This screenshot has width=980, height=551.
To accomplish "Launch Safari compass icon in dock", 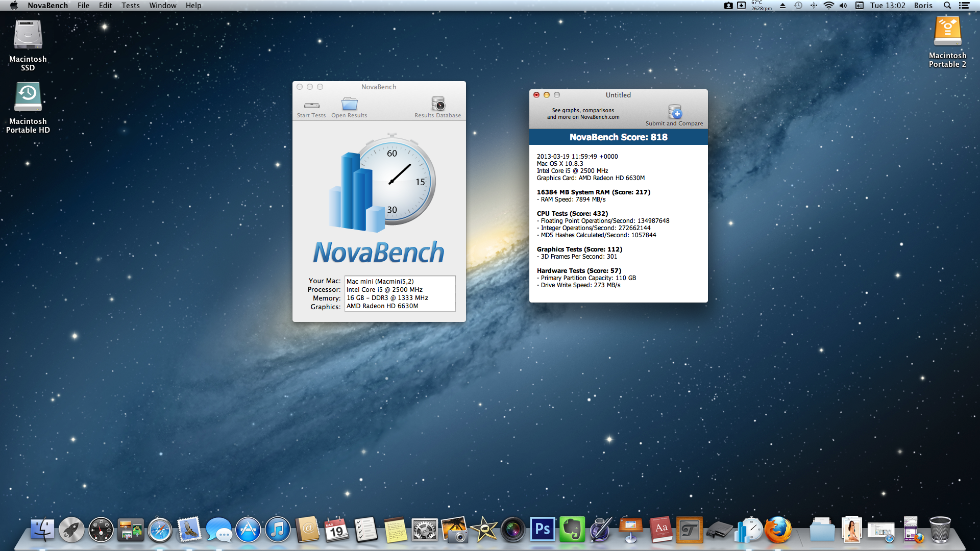I will 160,530.
